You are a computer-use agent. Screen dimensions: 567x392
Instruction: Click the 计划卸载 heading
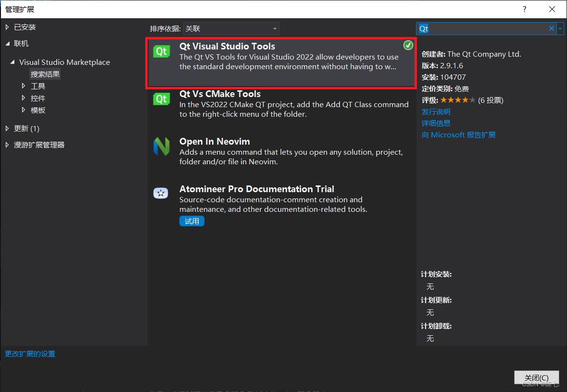437,326
